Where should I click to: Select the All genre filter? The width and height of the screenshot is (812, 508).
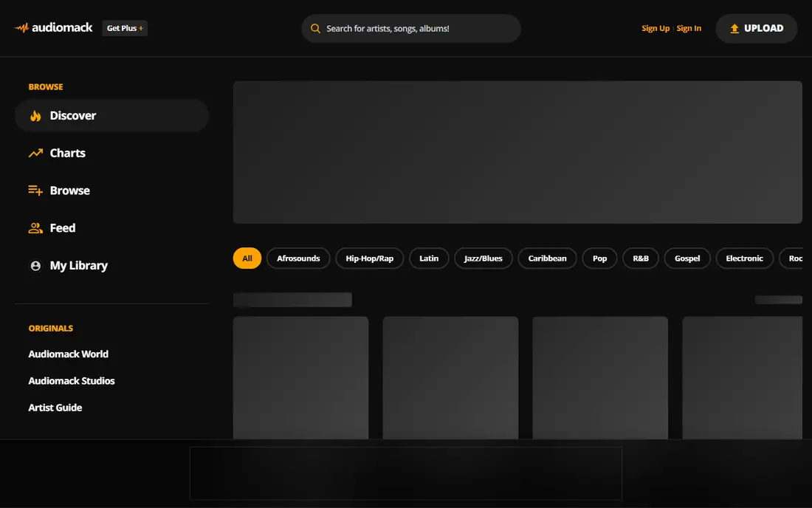tap(247, 258)
